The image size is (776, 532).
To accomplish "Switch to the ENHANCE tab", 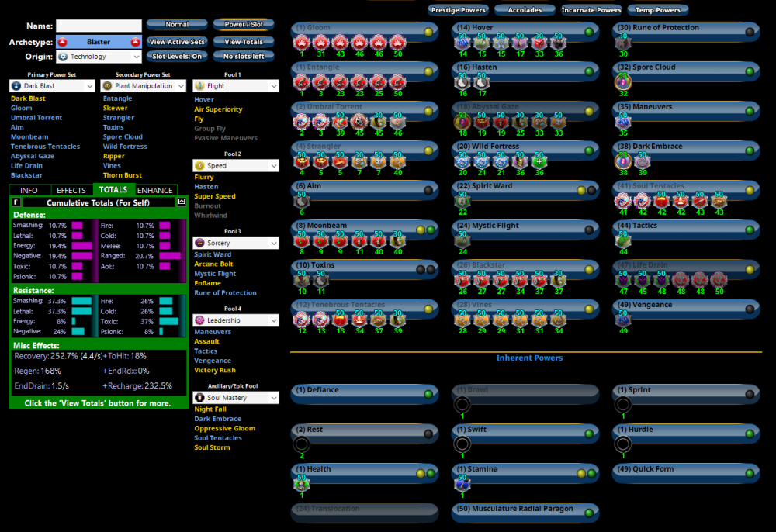I will (x=155, y=190).
